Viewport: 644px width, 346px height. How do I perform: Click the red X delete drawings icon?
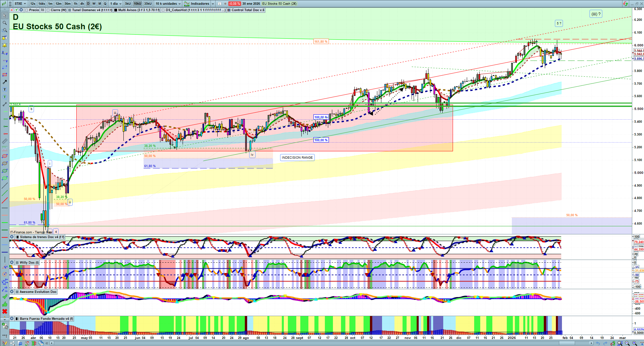pyautogui.click(x=5, y=312)
